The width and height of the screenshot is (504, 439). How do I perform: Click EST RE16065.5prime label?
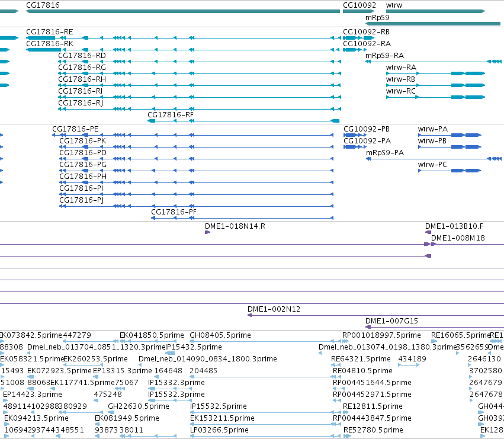[460, 335]
